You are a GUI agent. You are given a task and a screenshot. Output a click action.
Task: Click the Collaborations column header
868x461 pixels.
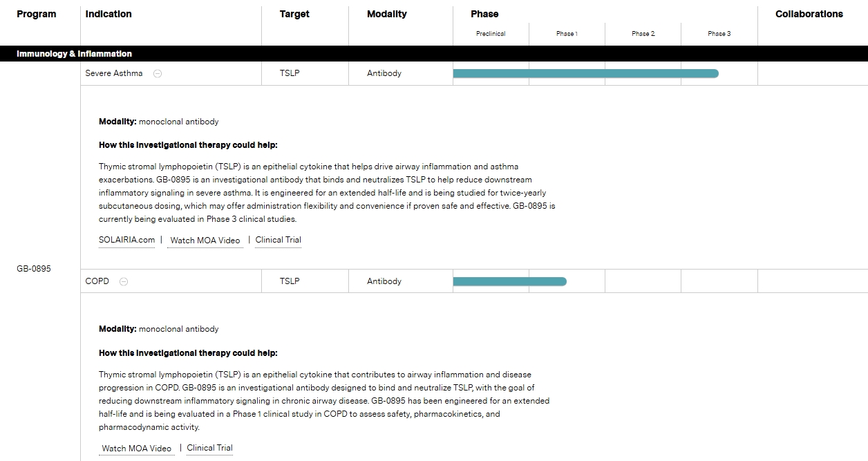click(x=809, y=14)
